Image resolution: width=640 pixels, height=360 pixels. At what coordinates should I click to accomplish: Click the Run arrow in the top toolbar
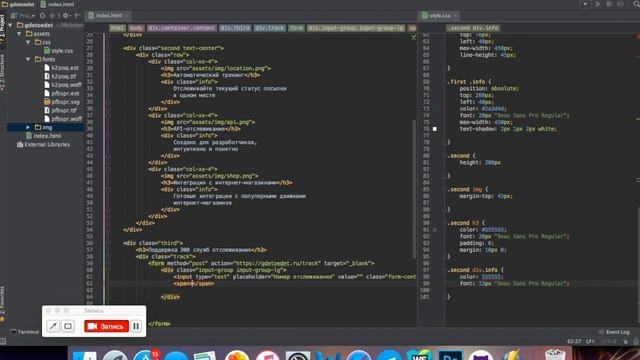[598, 4]
